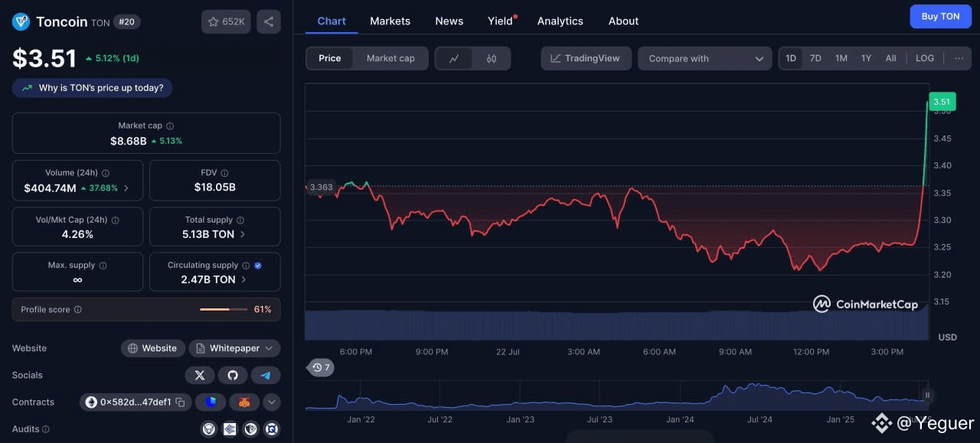Open the X (Twitter) social link

tap(200, 375)
